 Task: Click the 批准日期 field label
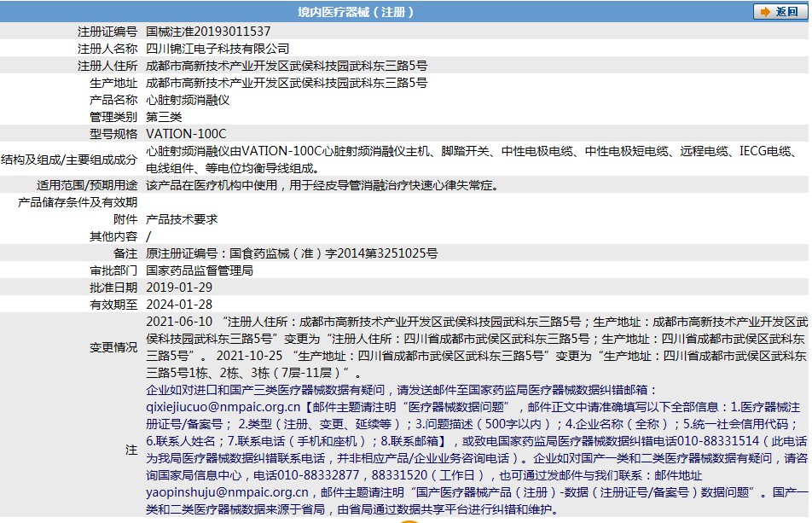pos(113,288)
